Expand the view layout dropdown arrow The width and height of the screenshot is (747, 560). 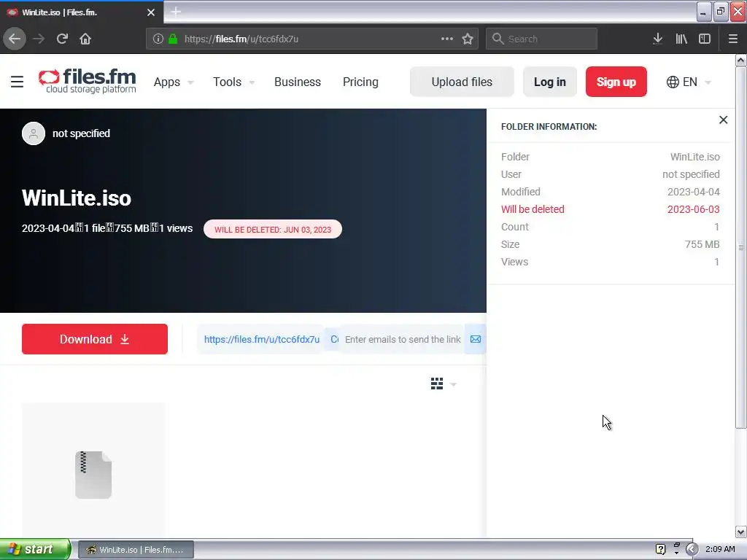click(453, 384)
